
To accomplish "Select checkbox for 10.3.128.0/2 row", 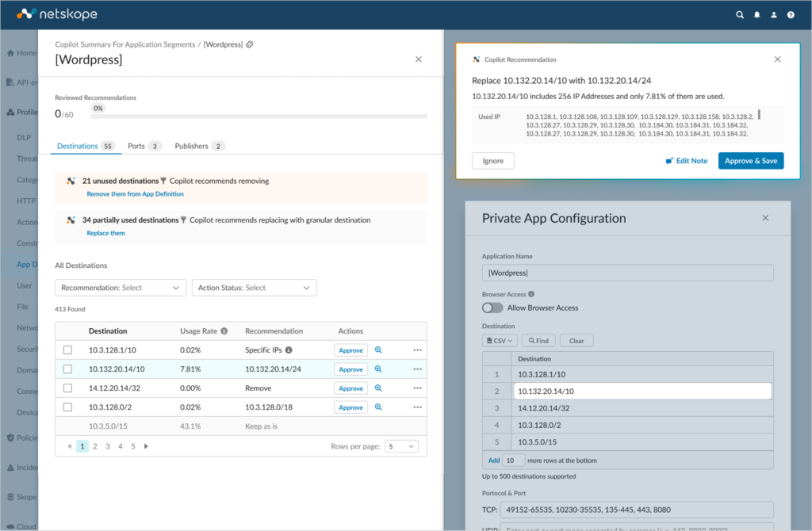I will (67, 407).
